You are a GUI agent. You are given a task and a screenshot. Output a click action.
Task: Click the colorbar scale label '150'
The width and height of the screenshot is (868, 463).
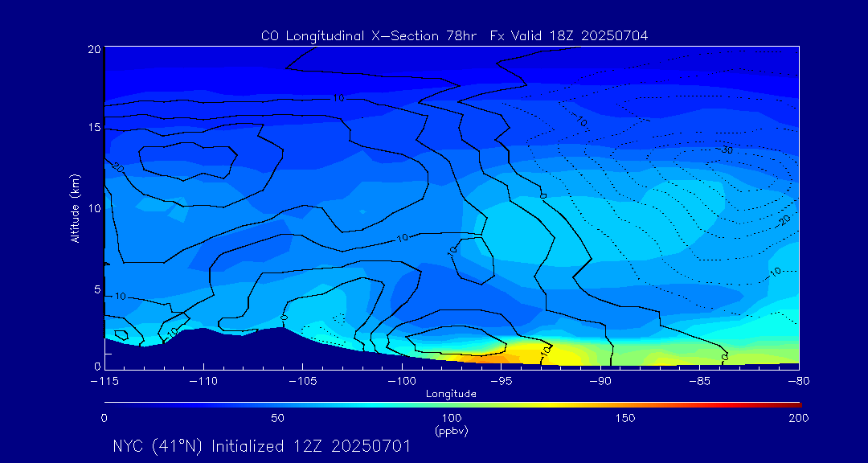[x=625, y=418]
